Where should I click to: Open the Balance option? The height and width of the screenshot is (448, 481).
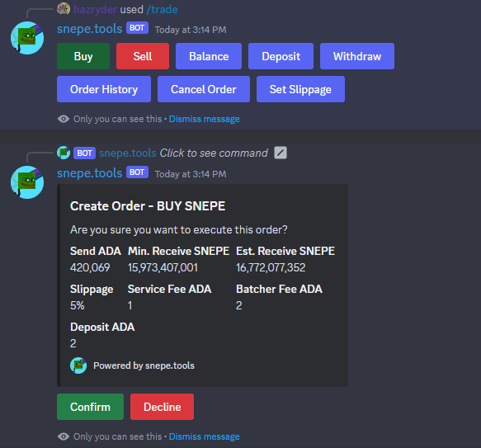(209, 56)
